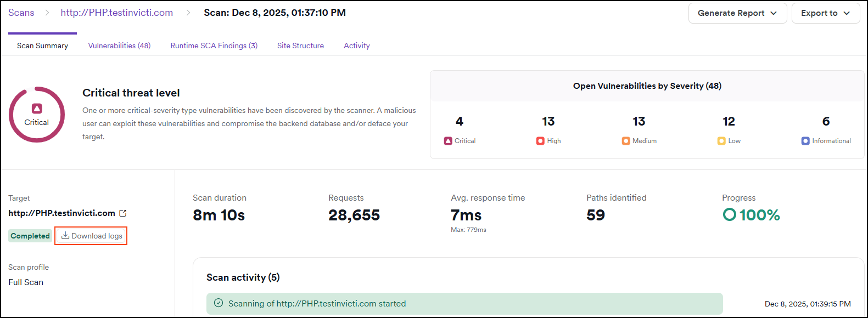
Task: Click the critical threat level gauge icon
Action: pyautogui.click(x=37, y=114)
